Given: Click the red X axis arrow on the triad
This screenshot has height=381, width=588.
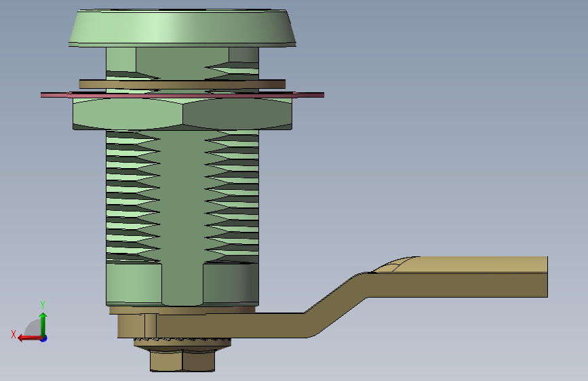Looking at the screenshot, I should click(30, 338).
